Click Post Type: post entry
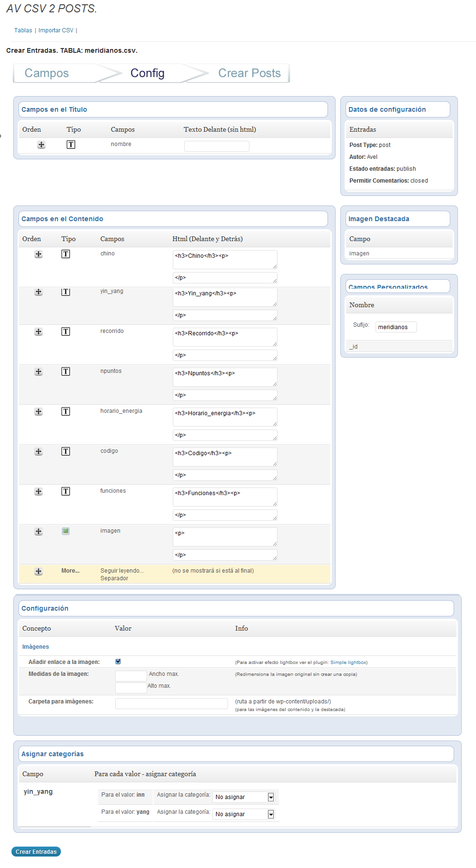 click(x=370, y=145)
